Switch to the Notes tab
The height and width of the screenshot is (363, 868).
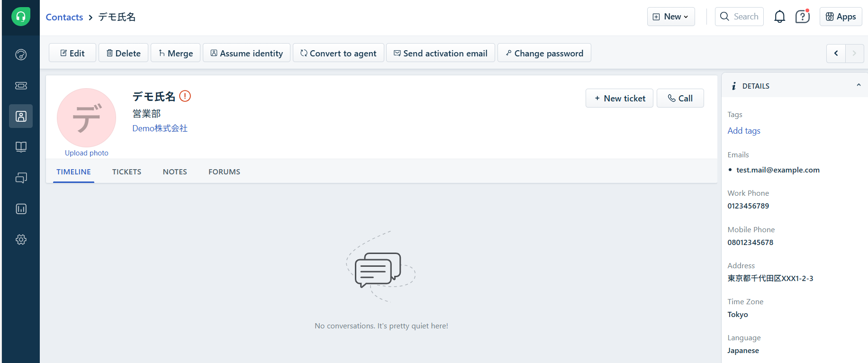coord(175,172)
